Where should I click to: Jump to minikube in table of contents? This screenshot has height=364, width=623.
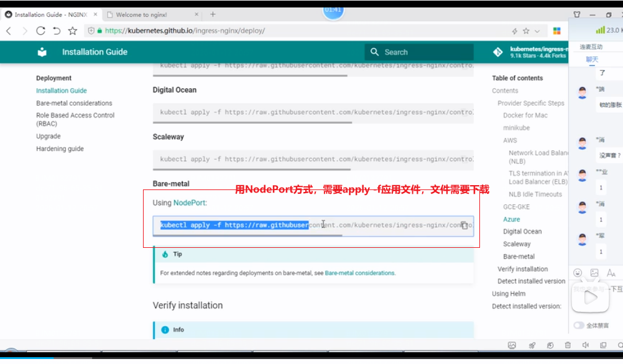point(517,128)
